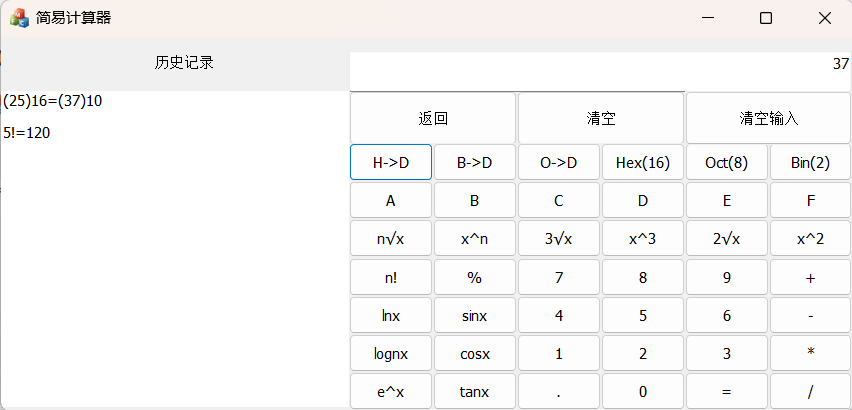The height and width of the screenshot is (410, 852).
Task: Click the result display field showing 37
Action: point(600,65)
